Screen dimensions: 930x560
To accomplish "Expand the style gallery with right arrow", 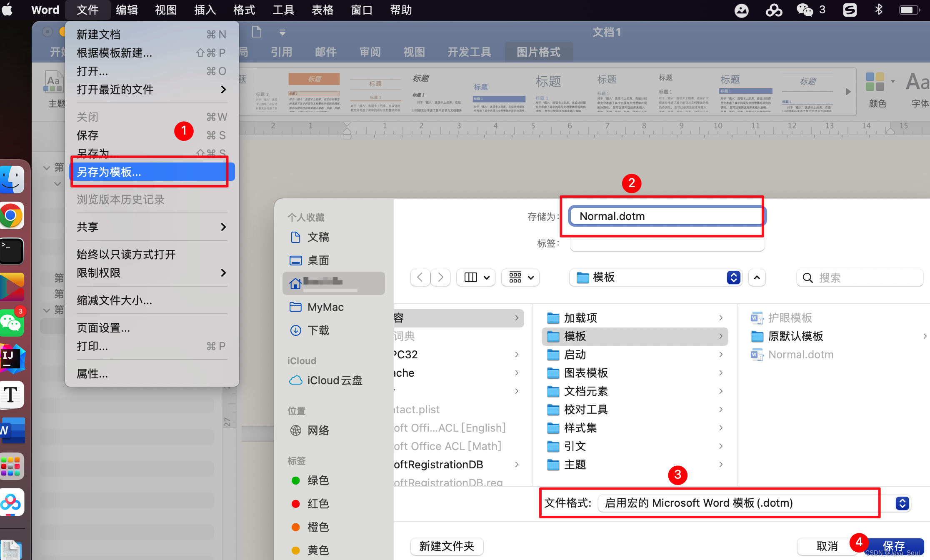I will pyautogui.click(x=848, y=92).
